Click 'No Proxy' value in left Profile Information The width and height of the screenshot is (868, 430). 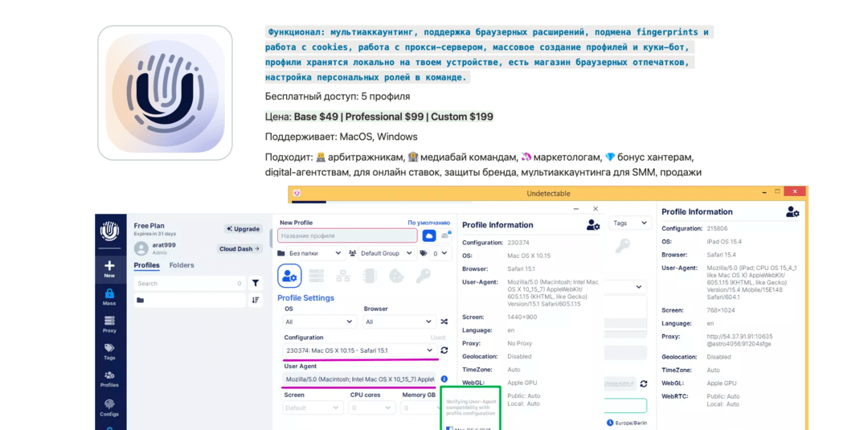(520, 344)
